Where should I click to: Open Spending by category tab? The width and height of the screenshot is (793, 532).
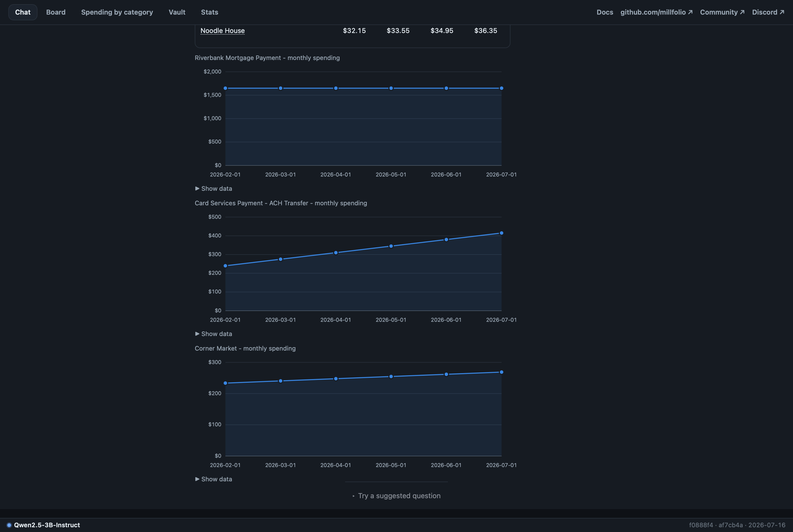click(x=117, y=12)
